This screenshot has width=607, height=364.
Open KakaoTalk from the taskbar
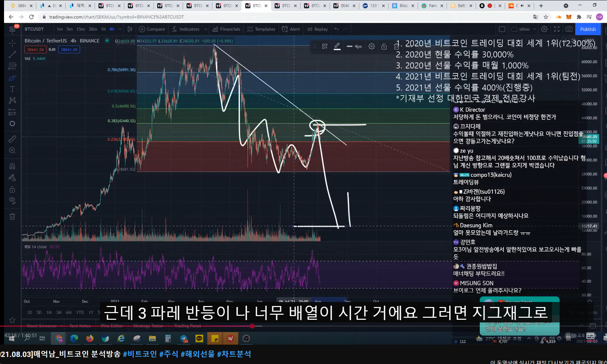[x=199, y=339]
